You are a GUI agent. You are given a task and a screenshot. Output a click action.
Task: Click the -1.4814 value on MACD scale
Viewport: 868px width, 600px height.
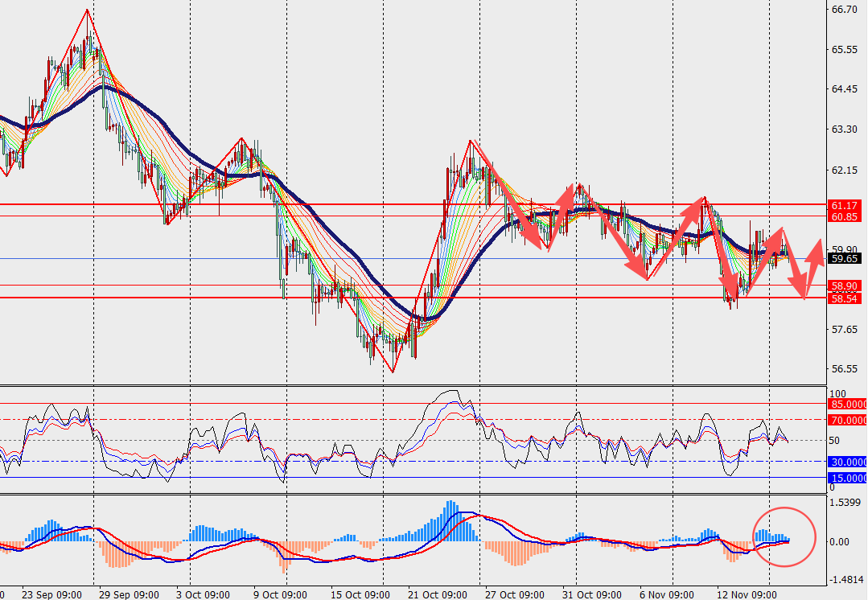[847, 579]
